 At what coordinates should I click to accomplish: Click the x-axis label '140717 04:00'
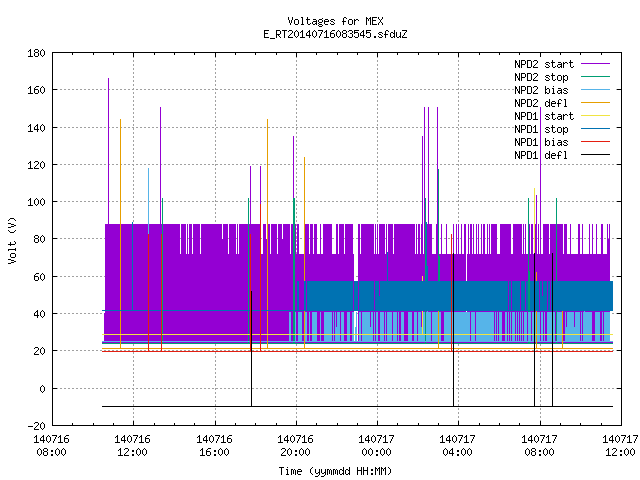click(x=458, y=446)
